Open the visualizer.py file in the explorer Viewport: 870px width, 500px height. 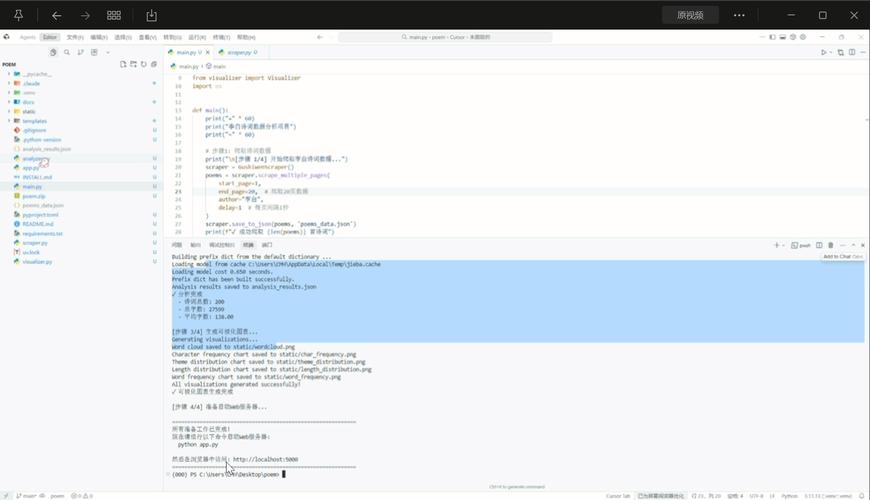point(37,261)
